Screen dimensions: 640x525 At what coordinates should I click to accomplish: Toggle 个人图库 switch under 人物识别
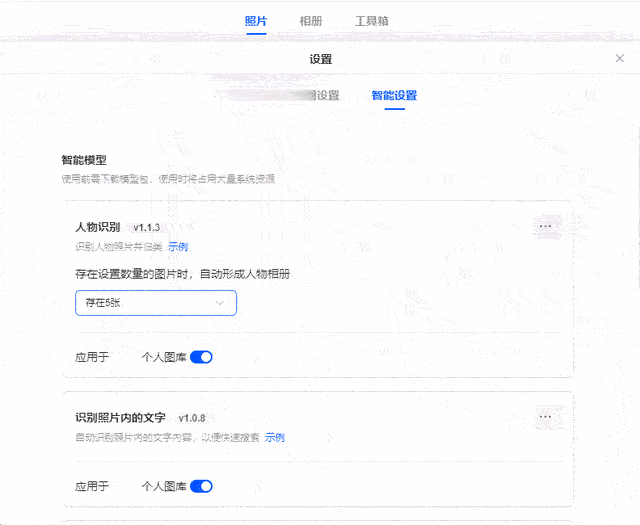201,357
